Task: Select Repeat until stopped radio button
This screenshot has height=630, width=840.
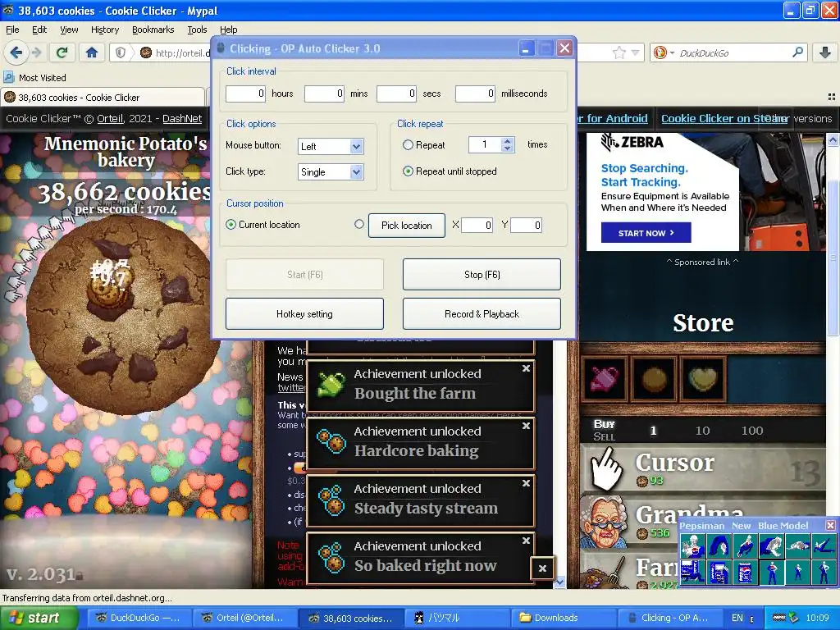Action: pyautogui.click(x=408, y=171)
